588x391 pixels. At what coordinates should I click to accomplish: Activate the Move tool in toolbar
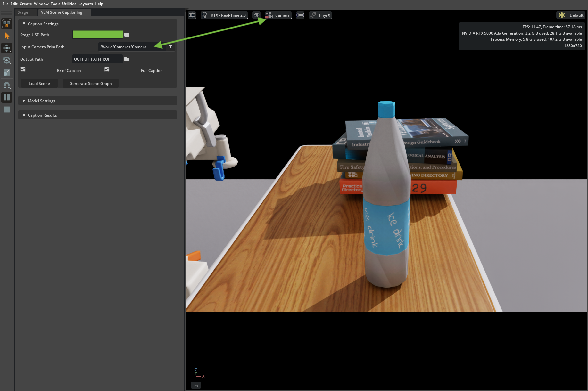(7, 48)
